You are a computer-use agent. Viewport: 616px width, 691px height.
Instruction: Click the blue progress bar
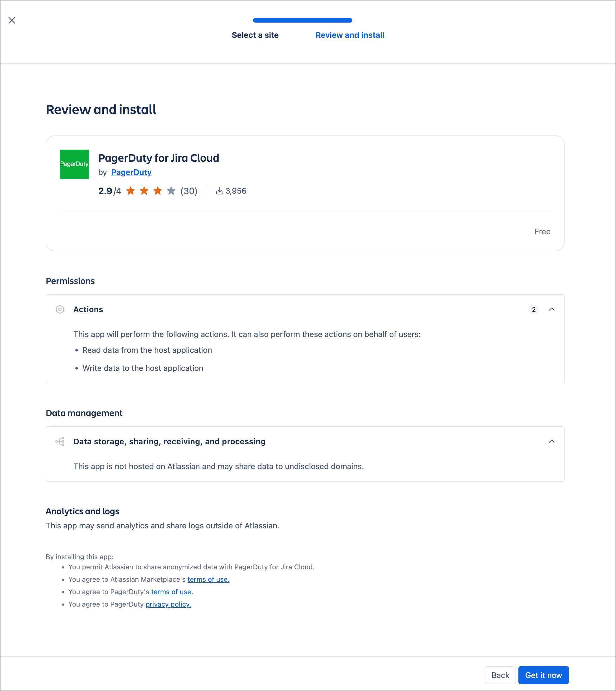302,20
